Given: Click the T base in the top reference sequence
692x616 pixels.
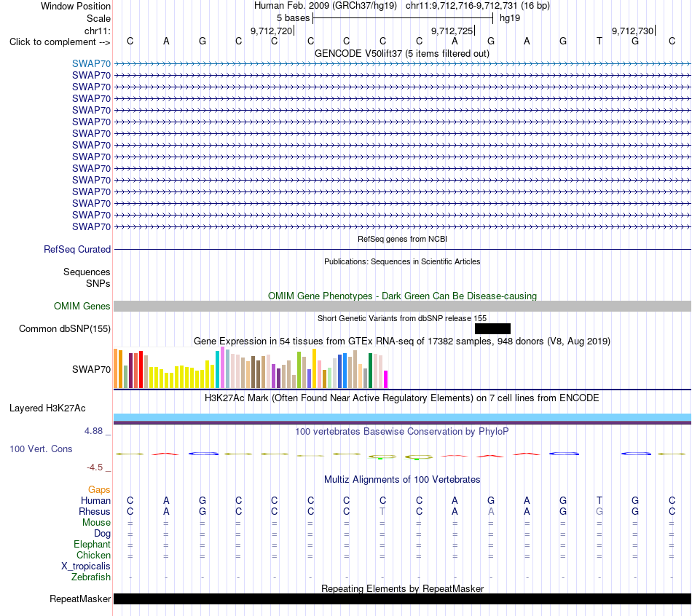Looking at the screenshot, I should click(599, 41).
